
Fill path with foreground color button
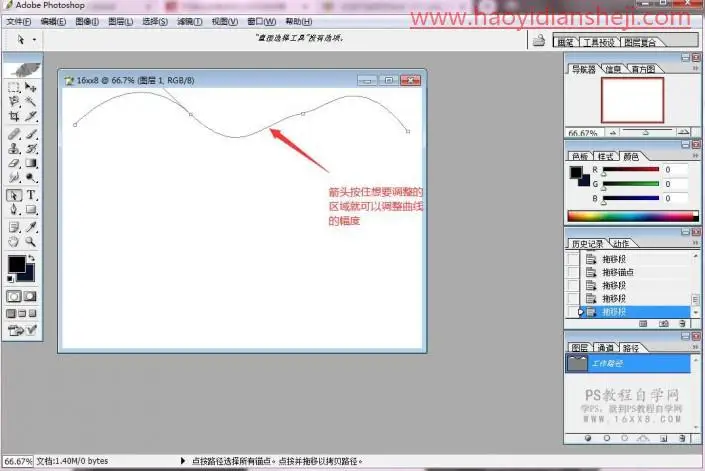(588, 438)
